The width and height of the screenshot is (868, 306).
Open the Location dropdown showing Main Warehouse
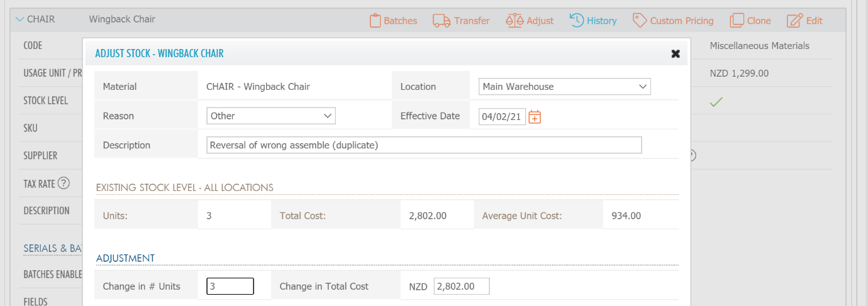point(564,87)
